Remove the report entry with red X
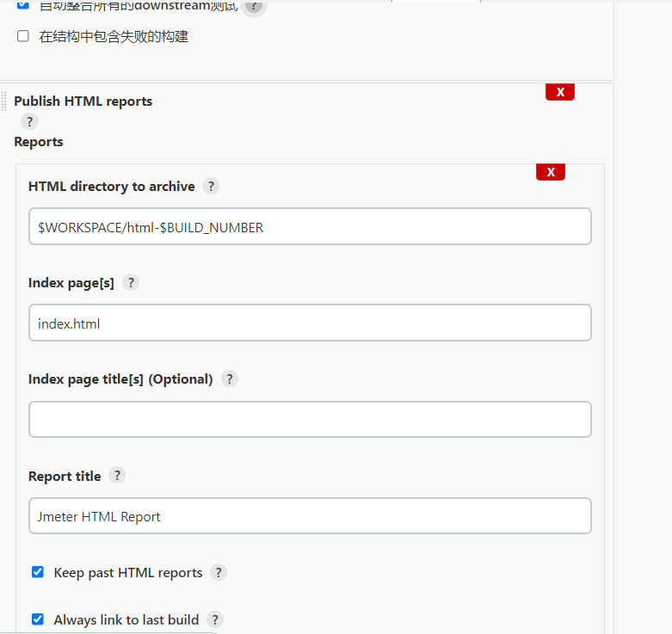The image size is (672, 634). point(550,172)
